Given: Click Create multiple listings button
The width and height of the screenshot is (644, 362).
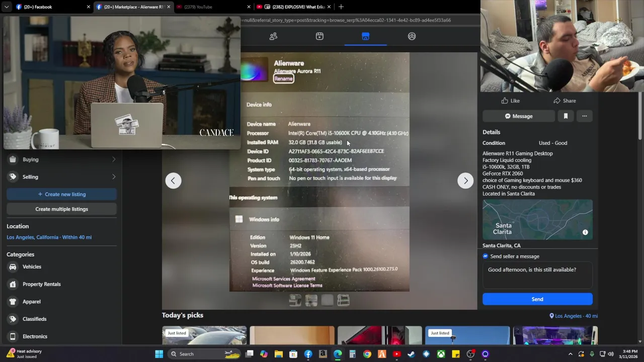Looking at the screenshot, I should [61, 209].
